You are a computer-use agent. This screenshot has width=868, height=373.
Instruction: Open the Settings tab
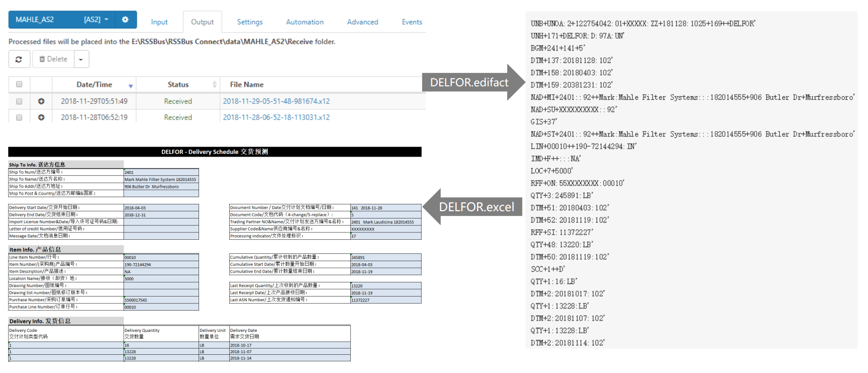(x=249, y=22)
